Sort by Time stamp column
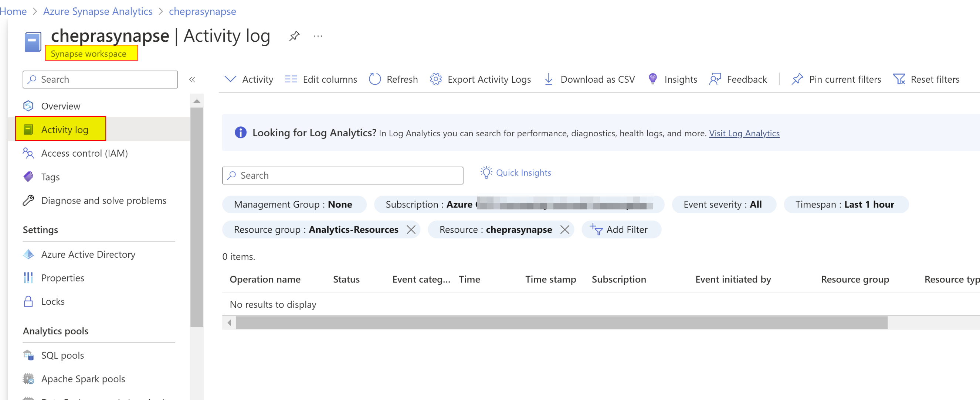 tap(550, 280)
